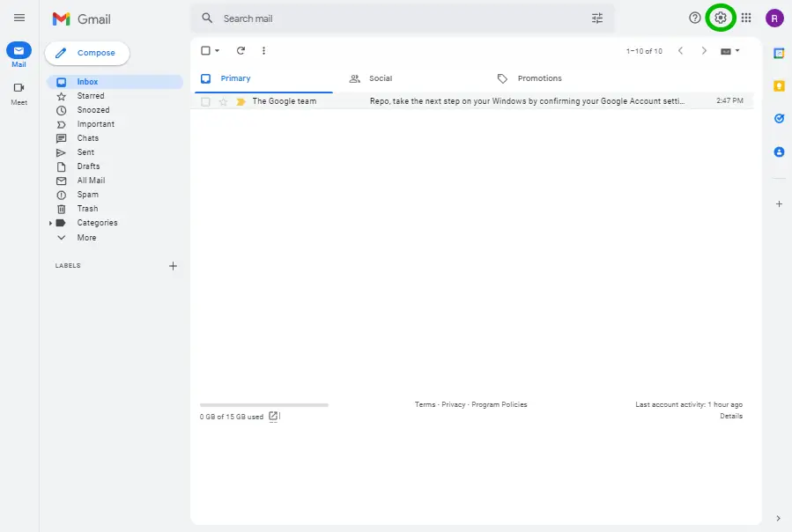This screenshot has width=792, height=532.
Task: Show search options filter icon
Action: 597,18
